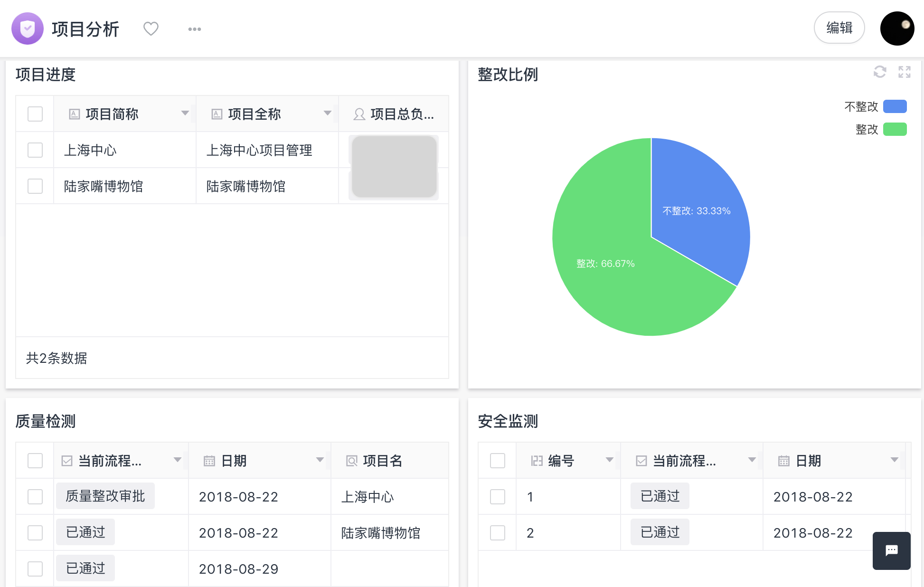Click 陆家嘴博物馆 in 质量检测 项目名 column
This screenshot has width=924, height=587.
pyautogui.click(x=381, y=533)
